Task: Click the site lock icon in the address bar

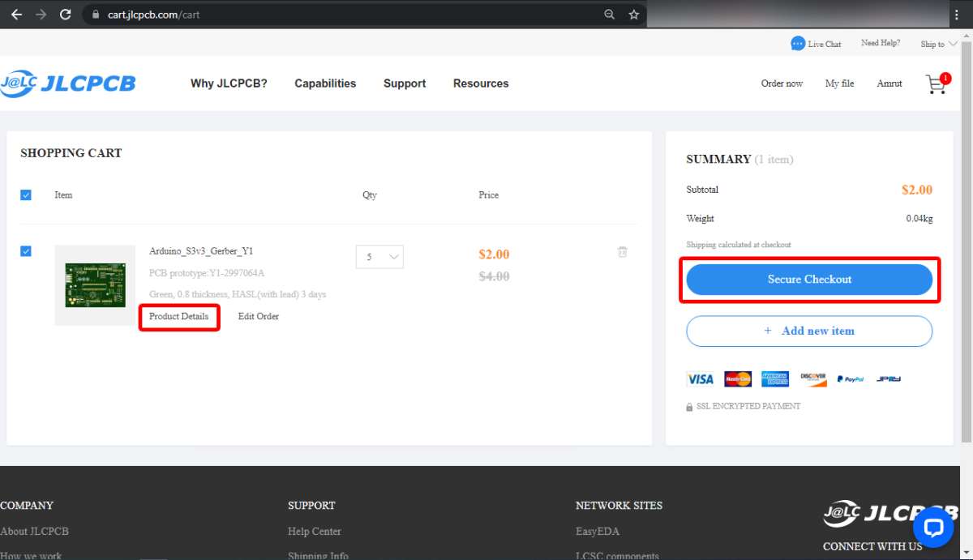Action: tap(96, 15)
